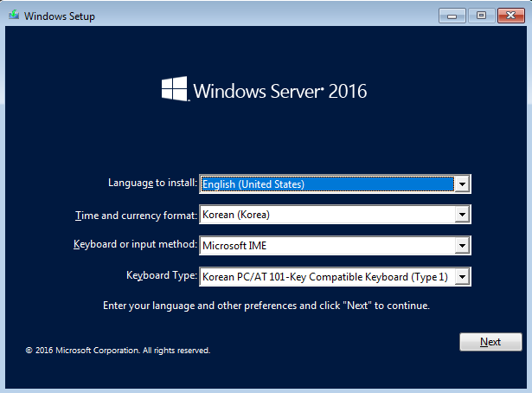
Task: Click the 'Keyboard or input method:' label
Action: coord(135,244)
